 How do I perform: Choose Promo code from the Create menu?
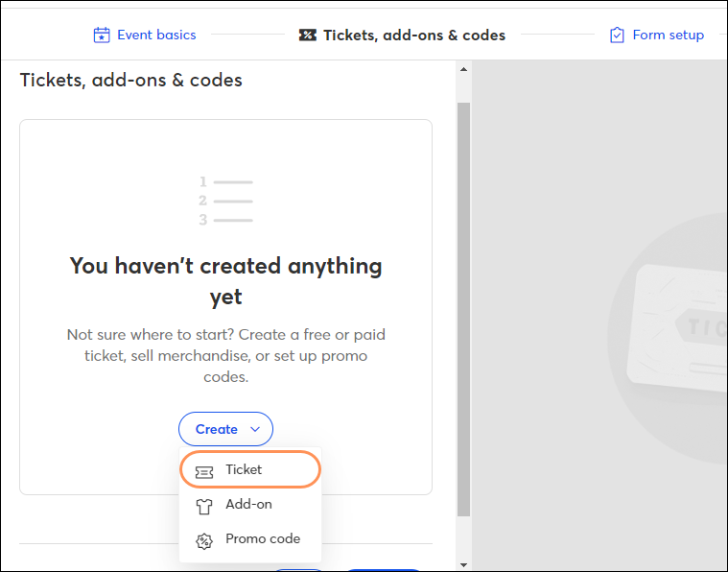coord(250,539)
